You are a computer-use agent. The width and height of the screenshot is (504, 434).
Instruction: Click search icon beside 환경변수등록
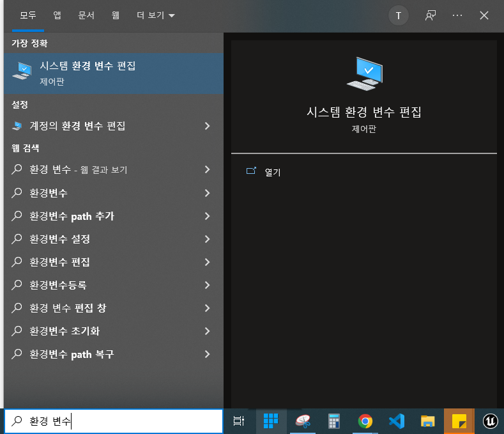17,285
